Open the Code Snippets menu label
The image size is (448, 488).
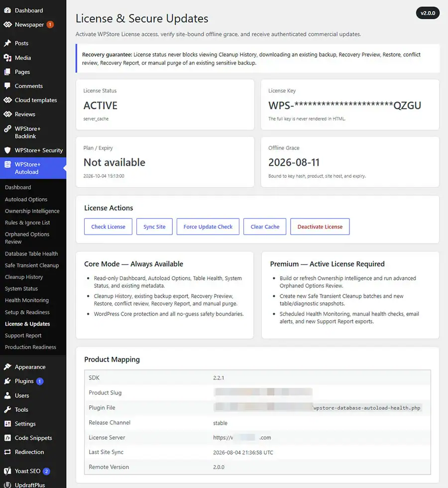(x=33, y=438)
